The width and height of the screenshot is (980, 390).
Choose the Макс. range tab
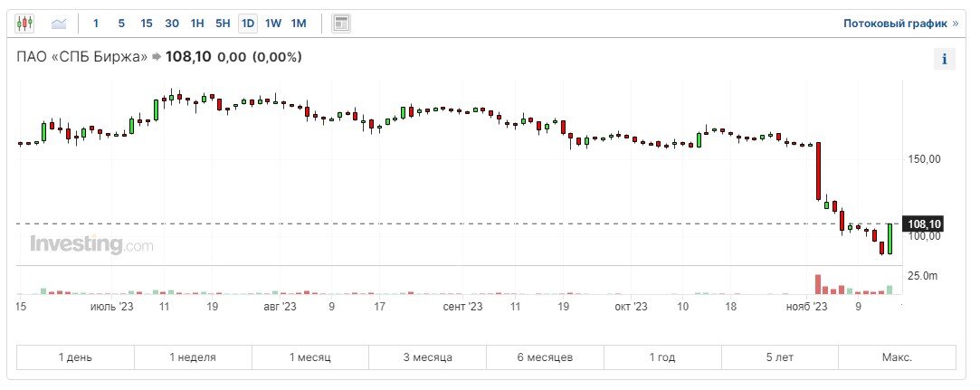[898, 357]
